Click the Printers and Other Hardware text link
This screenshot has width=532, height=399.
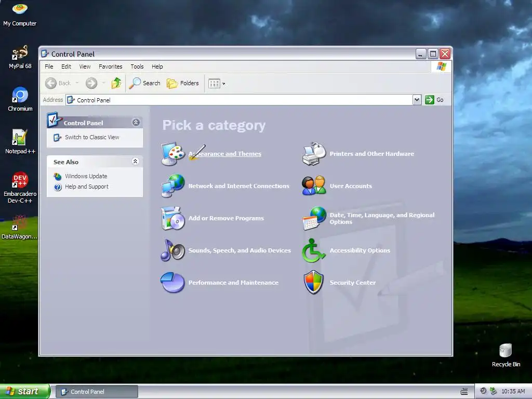point(372,154)
